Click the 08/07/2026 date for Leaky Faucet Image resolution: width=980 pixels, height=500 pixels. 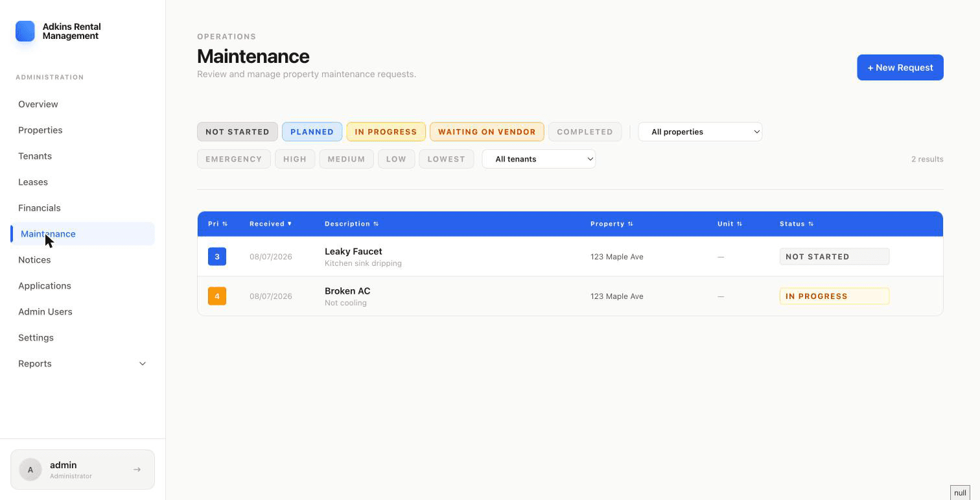[x=271, y=257]
